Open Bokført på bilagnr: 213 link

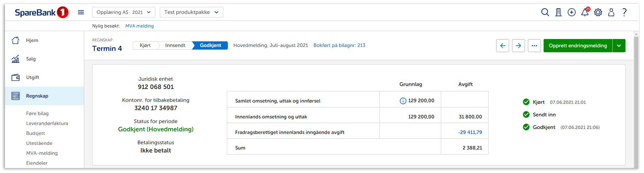coord(339,45)
